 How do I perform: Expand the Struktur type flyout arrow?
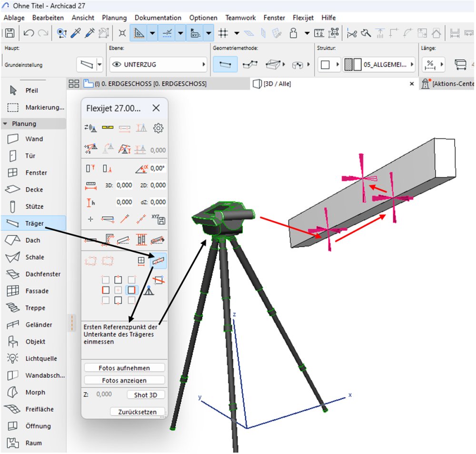[x=337, y=64]
